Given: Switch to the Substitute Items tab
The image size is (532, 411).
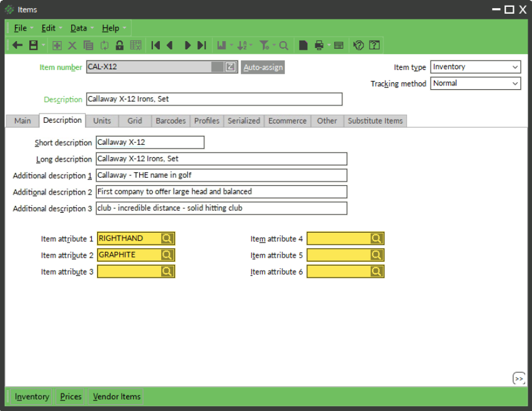Looking at the screenshot, I should coord(375,121).
